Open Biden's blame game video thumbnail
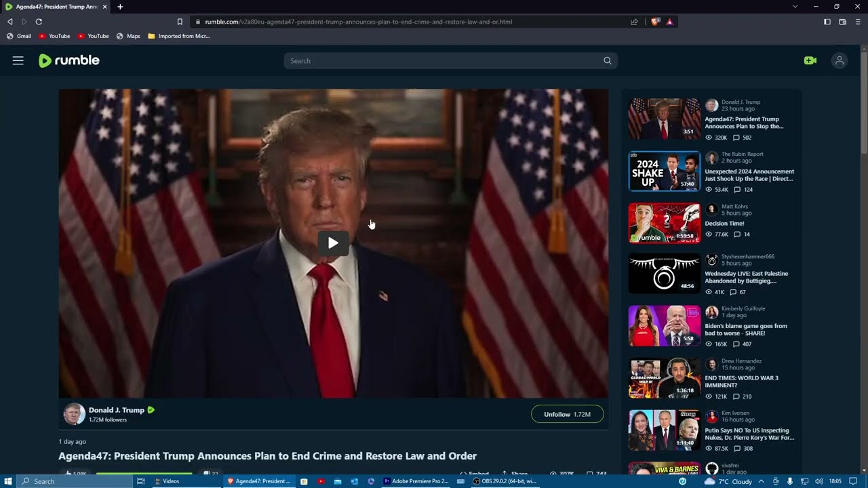This screenshot has height=488, width=868. coord(664,326)
